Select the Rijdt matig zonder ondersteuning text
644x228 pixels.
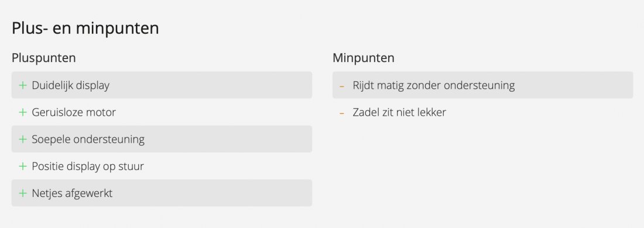pos(434,85)
